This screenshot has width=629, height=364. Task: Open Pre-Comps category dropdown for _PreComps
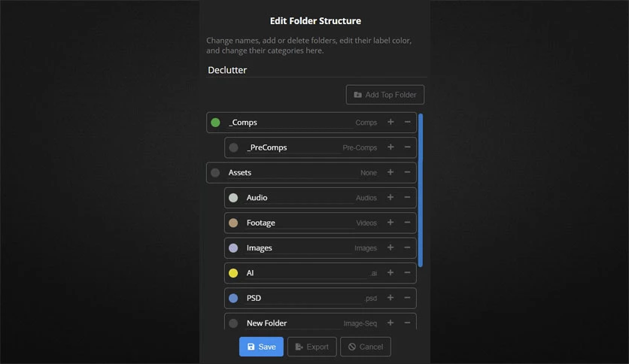tap(360, 147)
